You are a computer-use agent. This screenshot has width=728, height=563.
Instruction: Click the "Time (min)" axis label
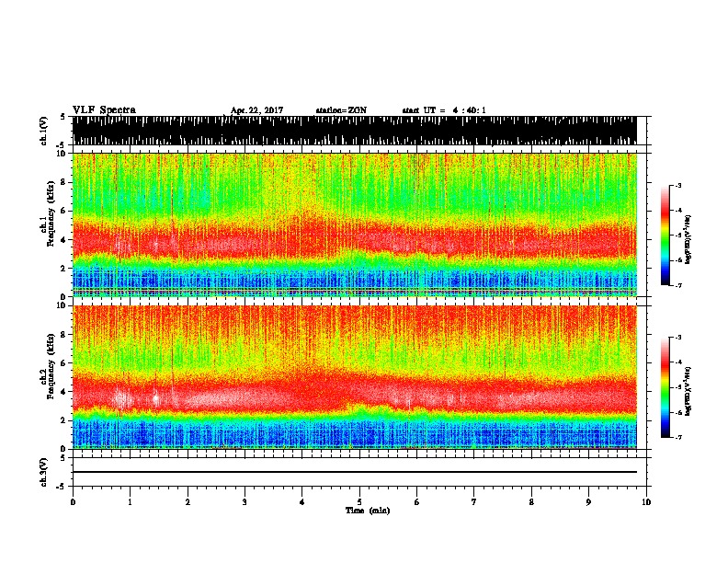click(368, 511)
